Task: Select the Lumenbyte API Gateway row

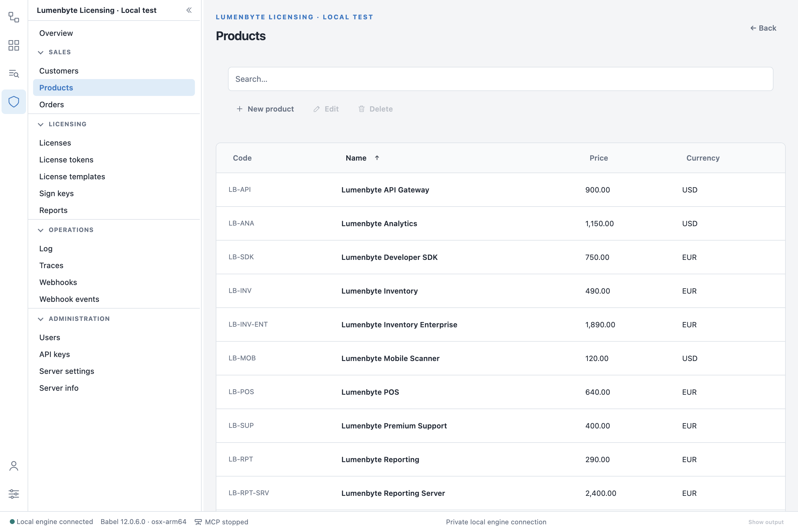Action: (x=500, y=190)
